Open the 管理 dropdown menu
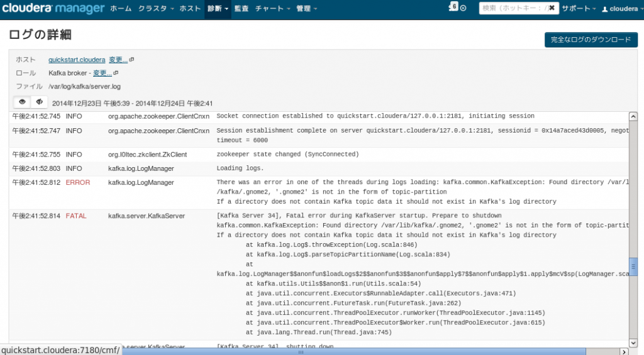The width and height of the screenshot is (644, 355). pos(306,9)
